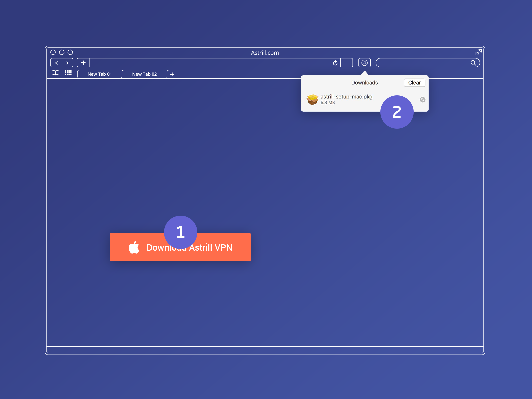Select the astrill-setup-mac.pkg file name
The width and height of the screenshot is (532, 399).
346,97
